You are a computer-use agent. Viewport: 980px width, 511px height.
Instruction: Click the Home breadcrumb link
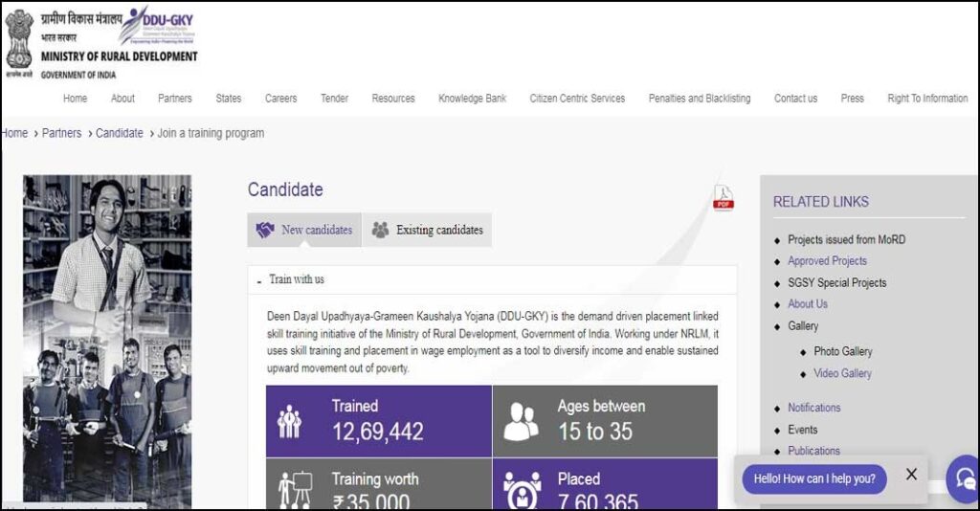pos(14,133)
